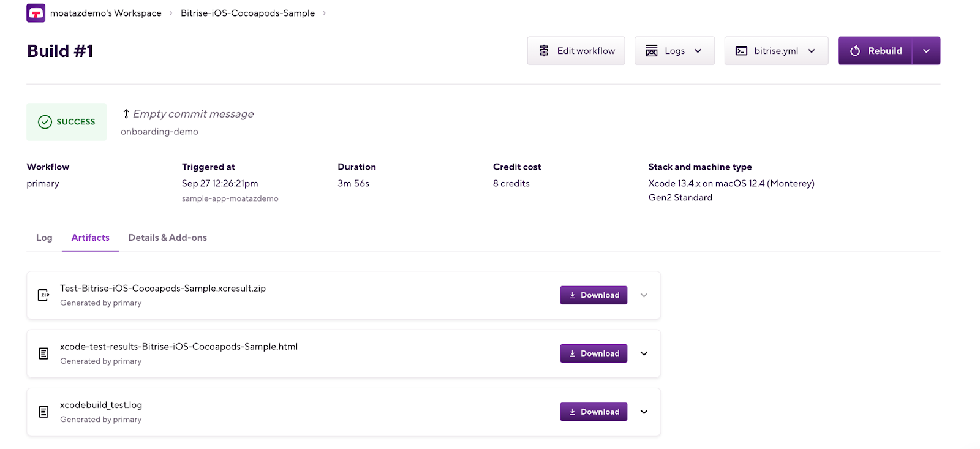Click the commit arrow icon beside Empty commit message
Screen dimensions: 980x449
126,114
